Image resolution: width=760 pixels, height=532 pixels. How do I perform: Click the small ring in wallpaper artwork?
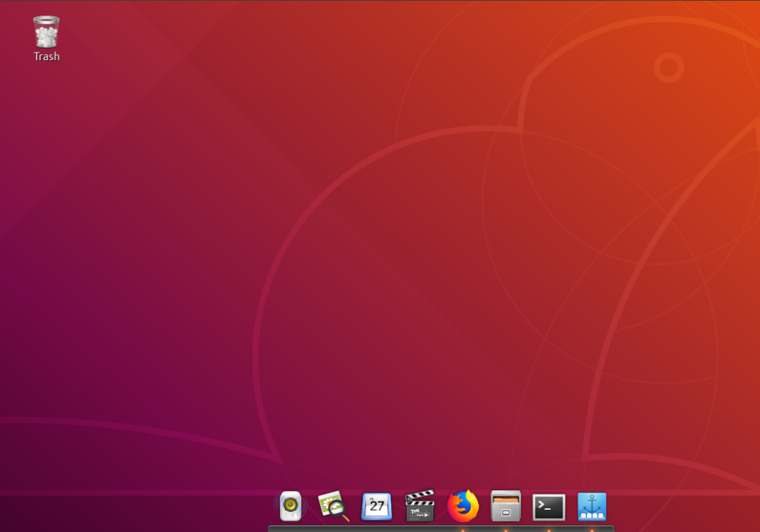coord(669,68)
